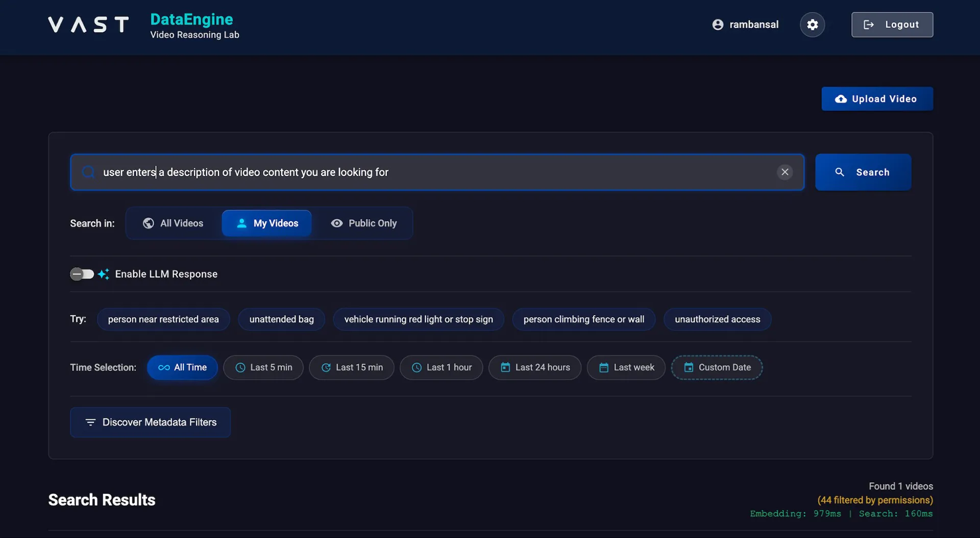Click the globe icon on All Videos option
The height and width of the screenshot is (538, 980).
click(x=148, y=223)
